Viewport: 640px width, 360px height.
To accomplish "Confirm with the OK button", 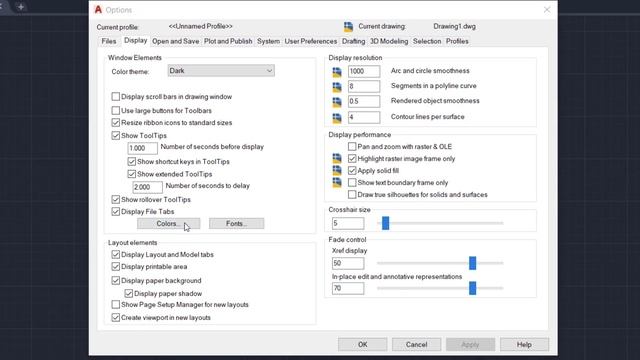I will (x=362, y=344).
